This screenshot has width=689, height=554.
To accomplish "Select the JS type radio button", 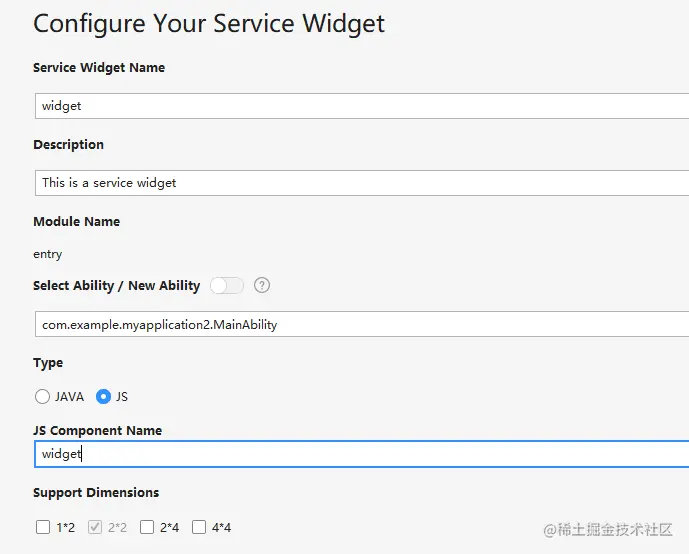I will 103,396.
